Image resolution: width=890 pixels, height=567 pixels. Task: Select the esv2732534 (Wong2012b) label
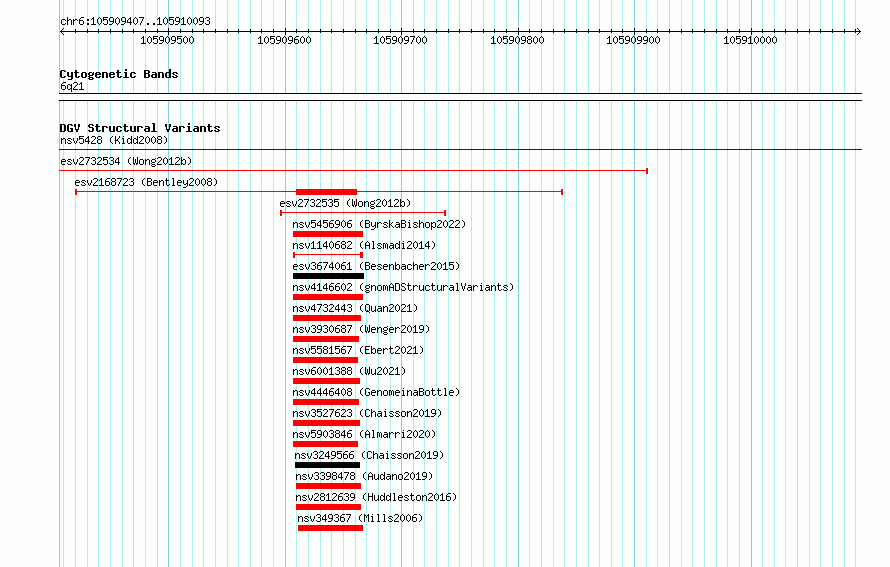[126, 161]
